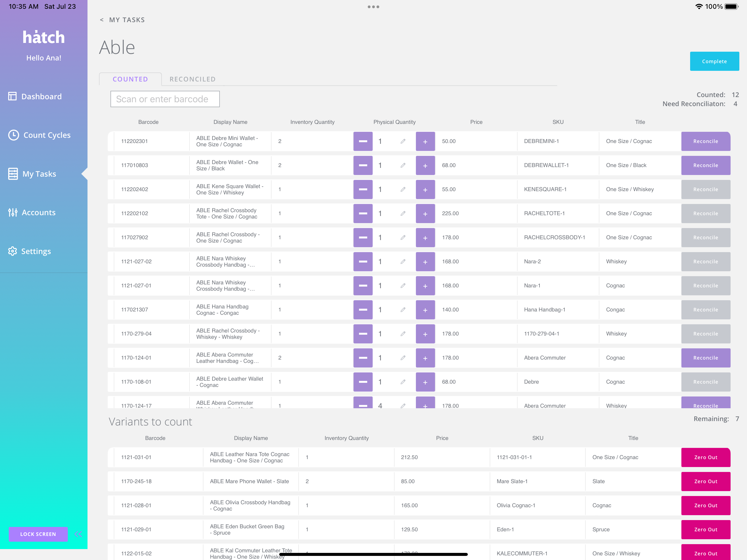Switch to the Reconciled tab

point(192,79)
